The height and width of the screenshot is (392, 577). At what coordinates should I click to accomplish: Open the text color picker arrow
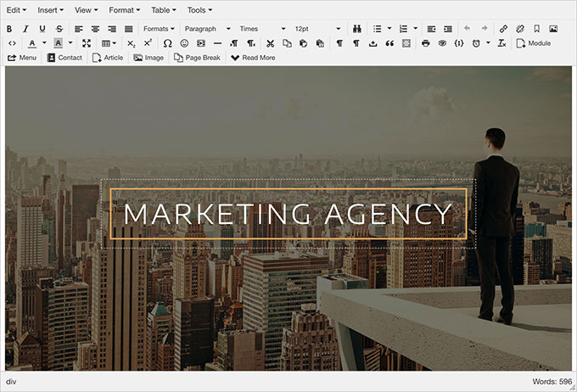44,43
